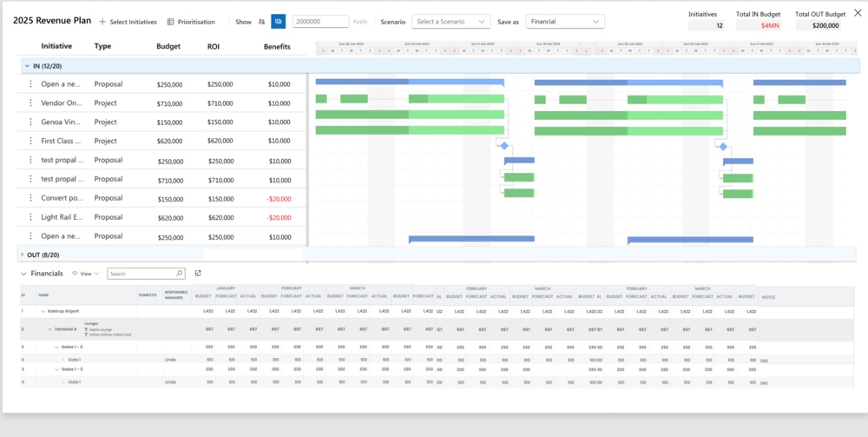Open the Prioritisation table view

point(190,22)
